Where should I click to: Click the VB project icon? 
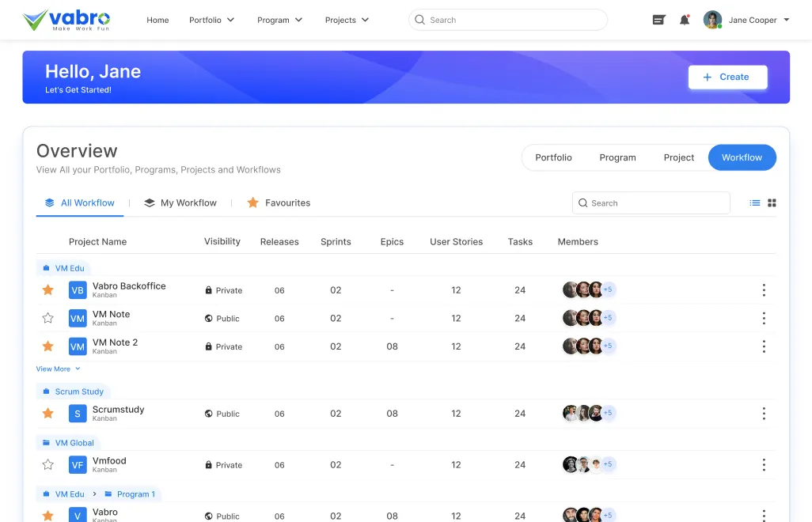coord(78,290)
